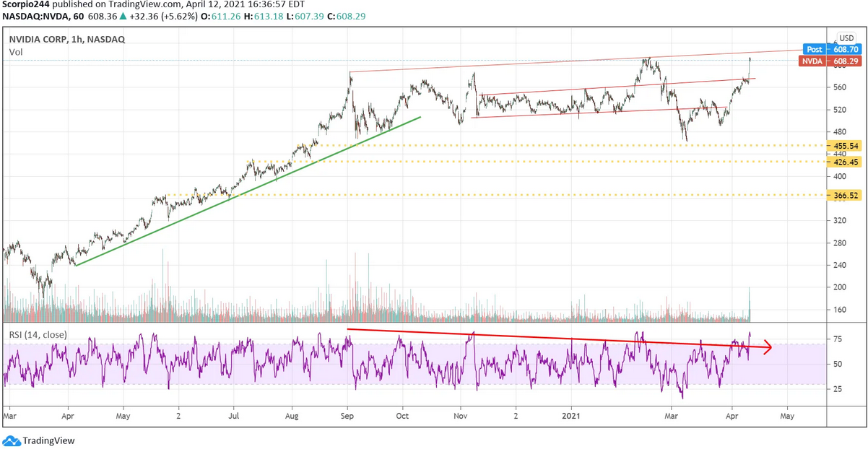Image resolution: width=868 pixels, height=449 pixels.
Task: Click the Oct label on time axis
Action: (x=403, y=417)
